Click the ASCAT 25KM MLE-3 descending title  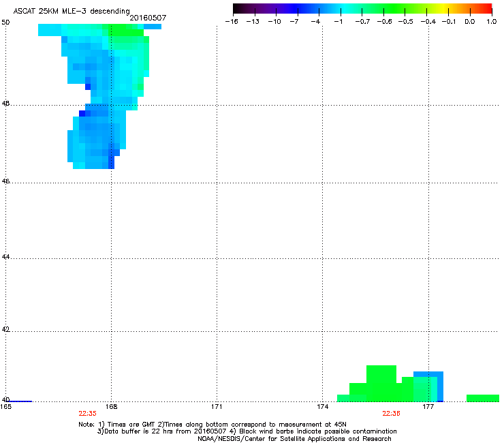pyautogui.click(x=72, y=12)
